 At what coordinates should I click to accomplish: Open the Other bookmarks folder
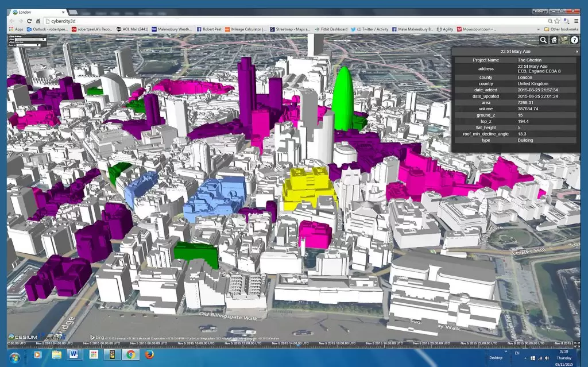click(x=562, y=29)
